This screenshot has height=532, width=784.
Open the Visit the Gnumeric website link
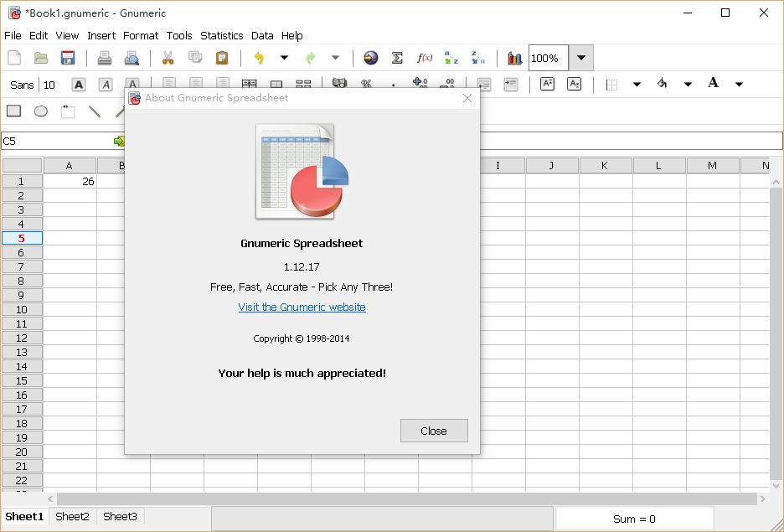point(302,307)
